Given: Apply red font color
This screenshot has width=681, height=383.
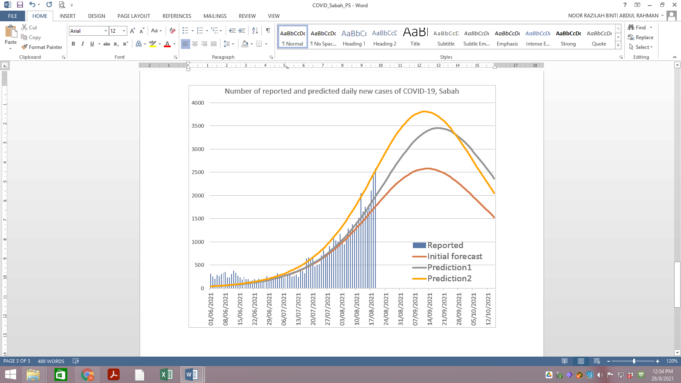Looking at the screenshot, I should point(167,44).
